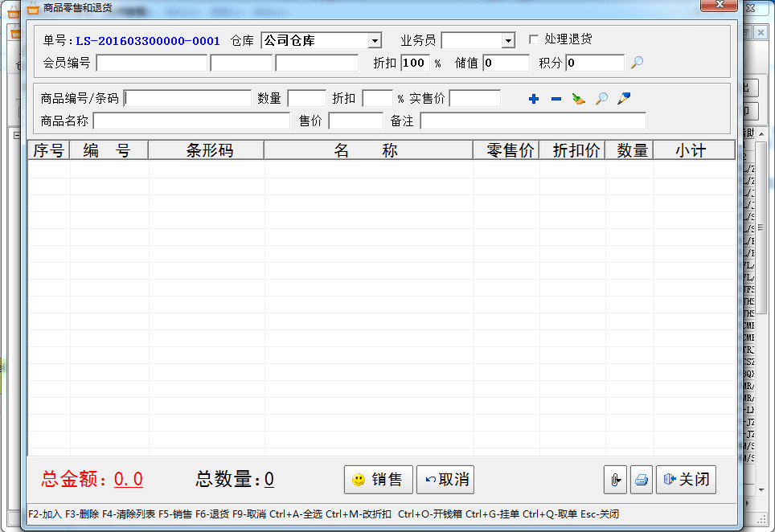Open the 仓库 warehouse dropdown
The image size is (775, 532).
(x=375, y=41)
